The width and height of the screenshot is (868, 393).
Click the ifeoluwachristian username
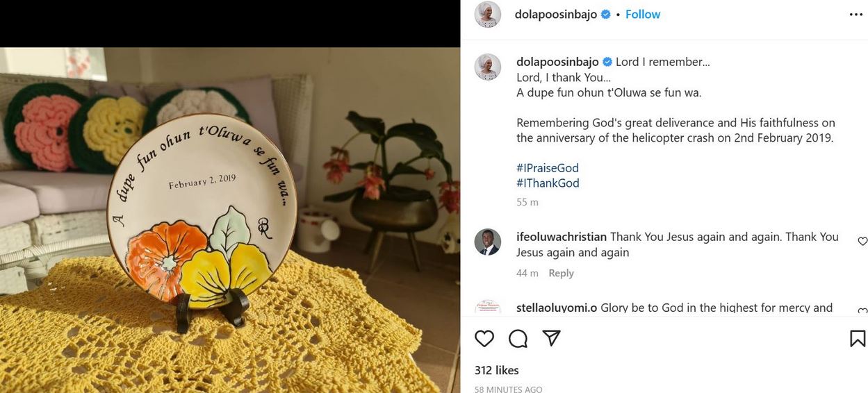(562, 237)
